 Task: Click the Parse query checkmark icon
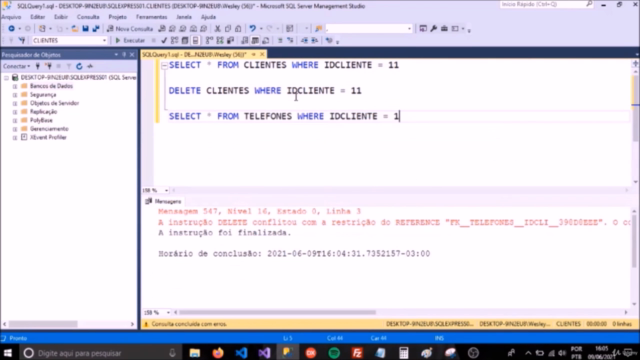pyautogui.click(x=164, y=40)
